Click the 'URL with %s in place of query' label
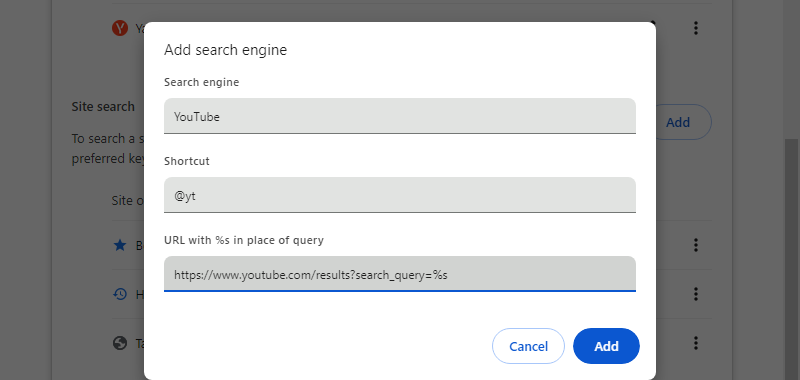 244,240
